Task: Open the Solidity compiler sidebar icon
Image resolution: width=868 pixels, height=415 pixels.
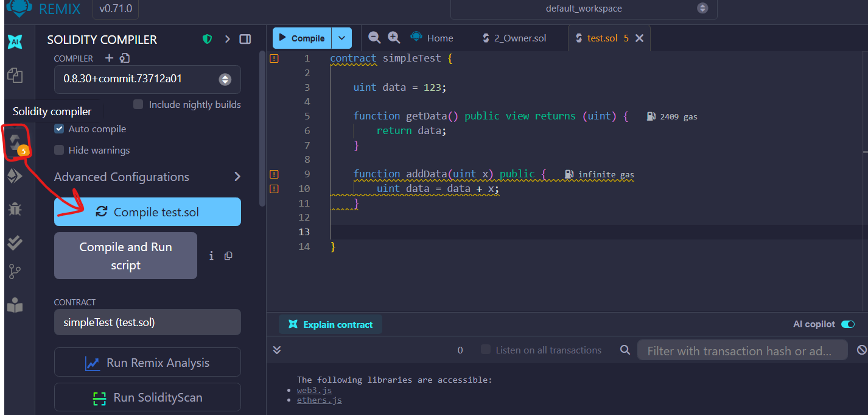Action: pos(16,143)
